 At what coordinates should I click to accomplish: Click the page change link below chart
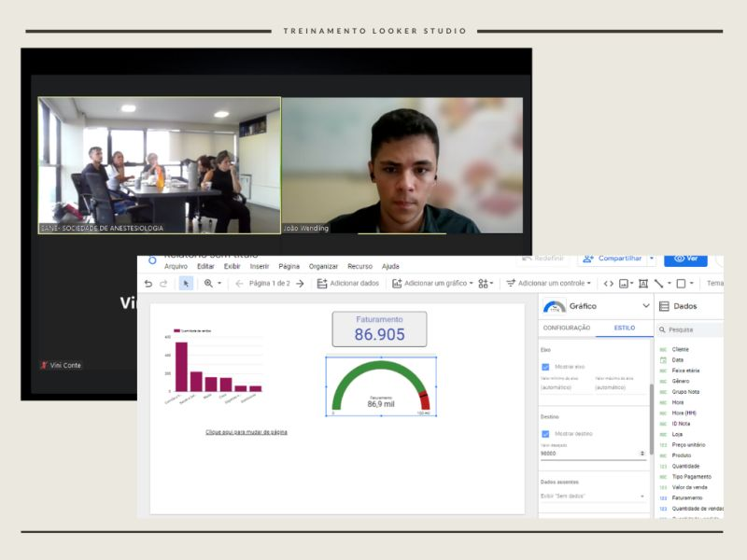(x=247, y=432)
